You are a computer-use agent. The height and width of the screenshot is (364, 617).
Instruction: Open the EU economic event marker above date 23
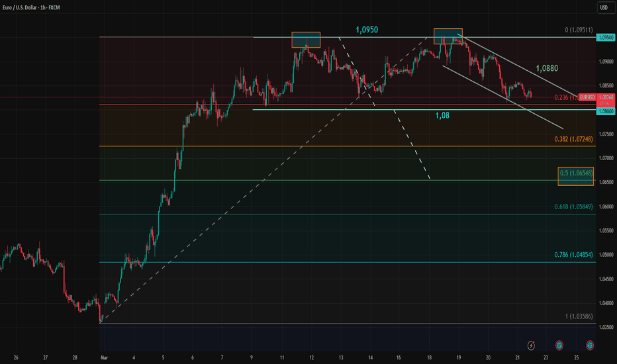pos(559,345)
